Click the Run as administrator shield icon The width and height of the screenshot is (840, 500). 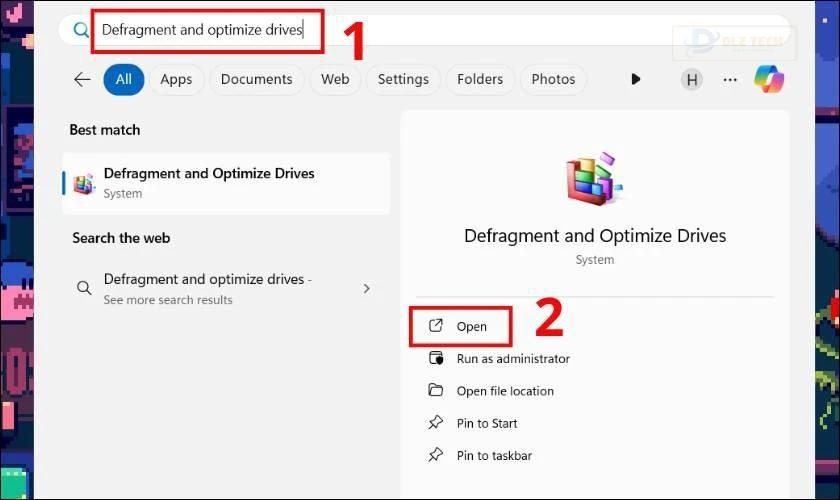point(436,357)
